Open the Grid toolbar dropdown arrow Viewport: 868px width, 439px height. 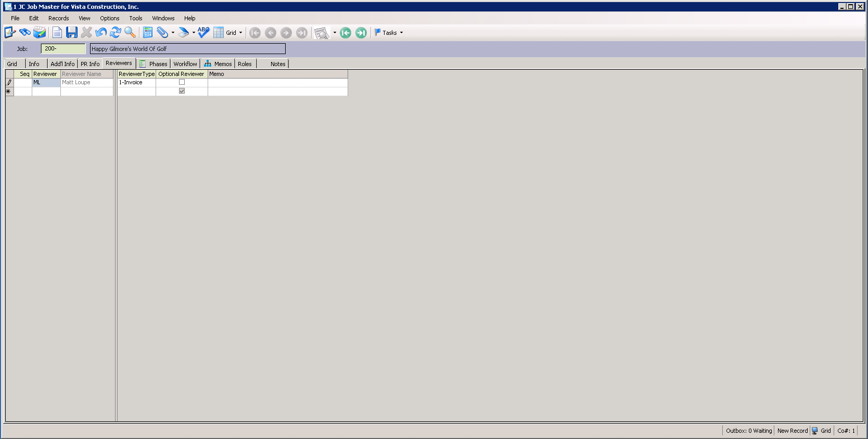[240, 33]
